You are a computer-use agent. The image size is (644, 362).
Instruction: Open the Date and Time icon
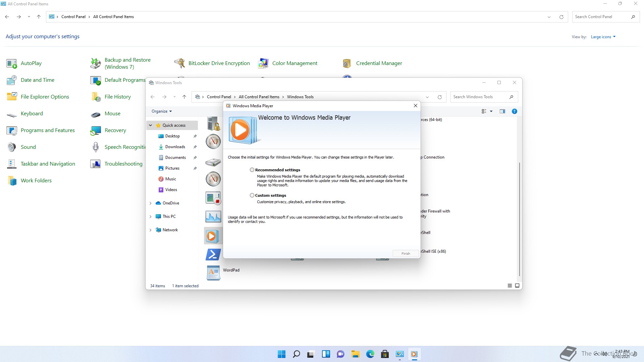pyautogui.click(x=12, y=80)
